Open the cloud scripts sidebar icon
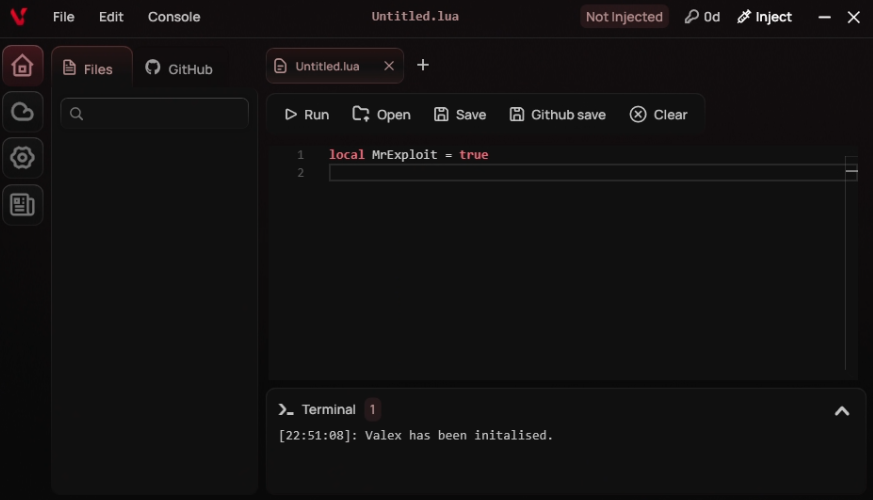The height and width of the screenshot is (500, 873). [22, 112]
